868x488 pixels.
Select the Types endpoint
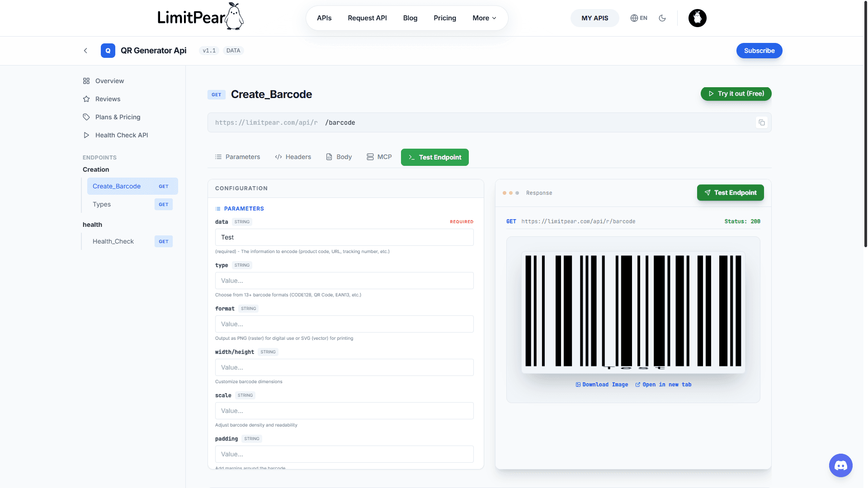tap(132, 204)
